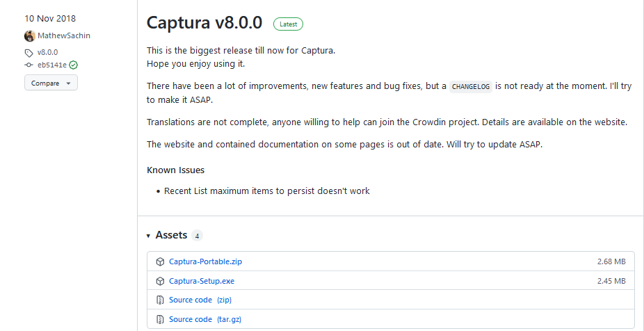The width and height of the screenshot is (644, 331).
Task: Open the Captura v8.0.0 release title
Action: [x=204, y=22]
